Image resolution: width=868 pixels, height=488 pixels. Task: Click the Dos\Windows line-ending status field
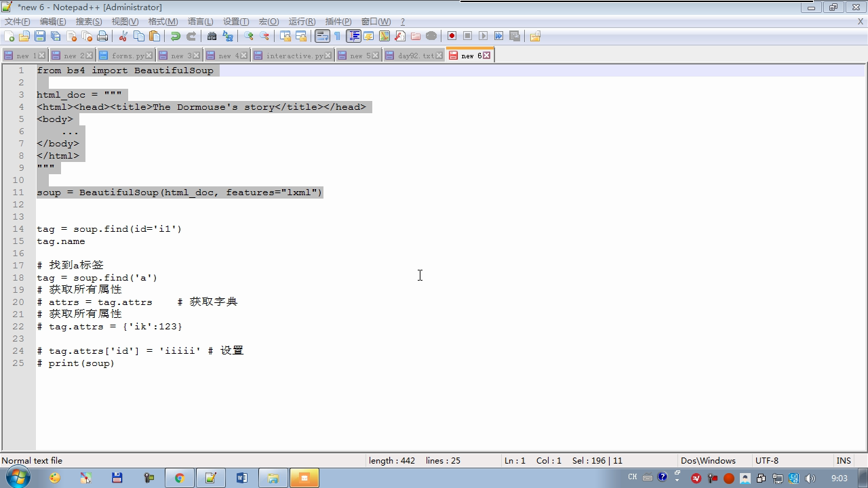click(x=708, y=461)
